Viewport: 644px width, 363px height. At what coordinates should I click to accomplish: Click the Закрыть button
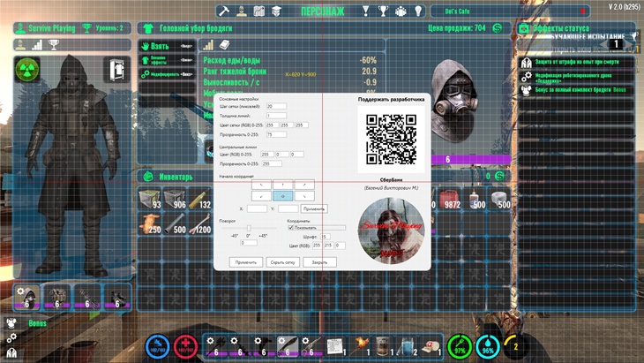[x=319, y=261]
